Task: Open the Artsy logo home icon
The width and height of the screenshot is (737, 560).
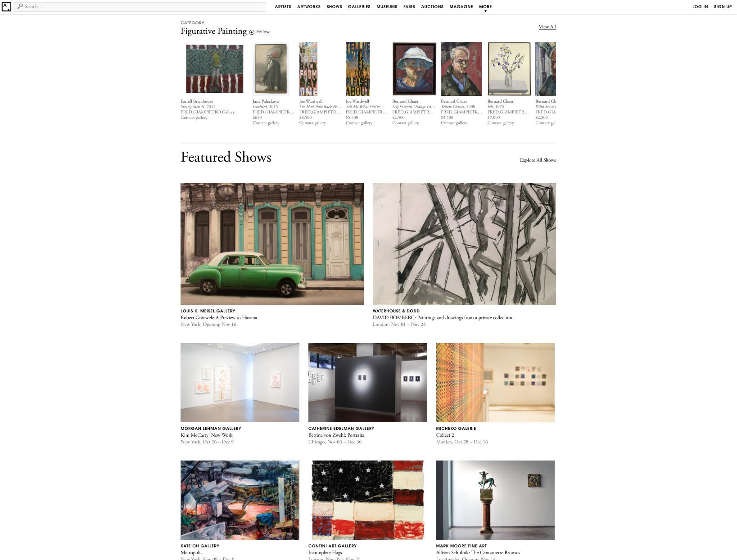Action: (6, 7)
